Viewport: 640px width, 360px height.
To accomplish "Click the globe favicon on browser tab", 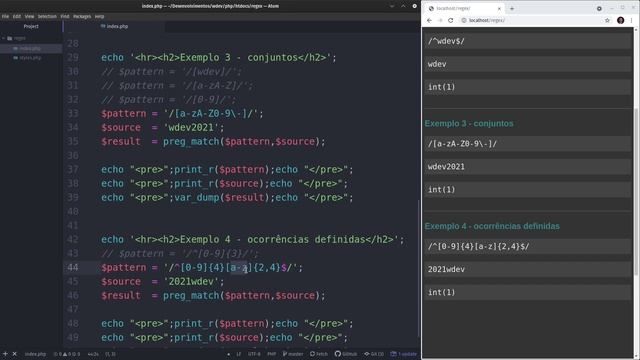I will pyautogui.click(x=431, y=8).
